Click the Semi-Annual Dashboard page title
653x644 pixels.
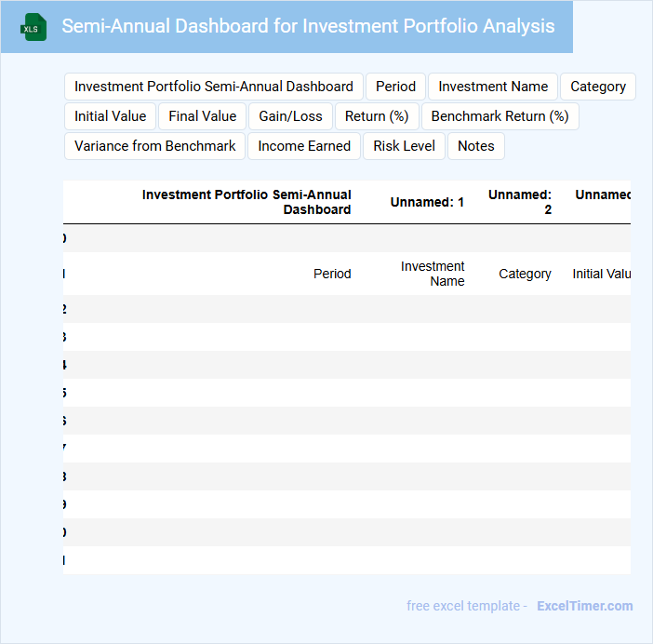(308, 26)
